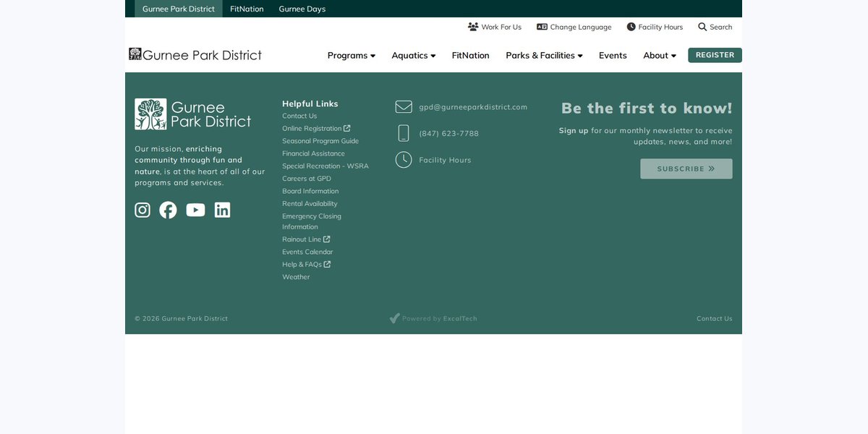Switch to the Gurnee Days tab

302,9
